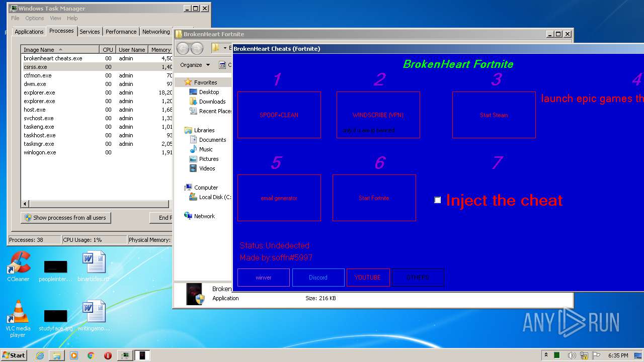Launch Opera browser from the taskbar
The image size is (644, 362).
click(108, 355)
